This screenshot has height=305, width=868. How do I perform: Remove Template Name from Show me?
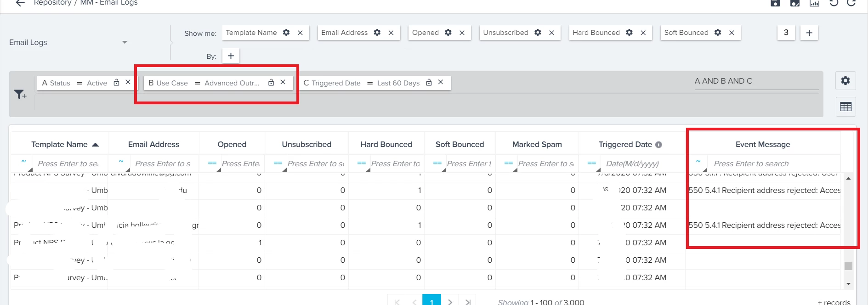coord(300,33)
